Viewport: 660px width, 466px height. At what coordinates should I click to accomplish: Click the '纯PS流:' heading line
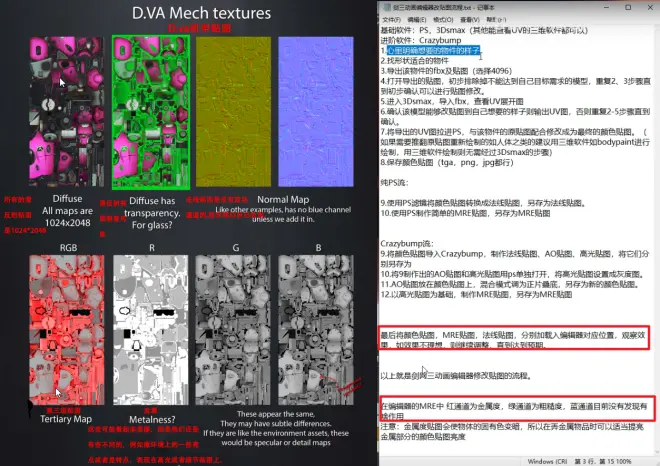pyautogui.click(x=394, y=183)
